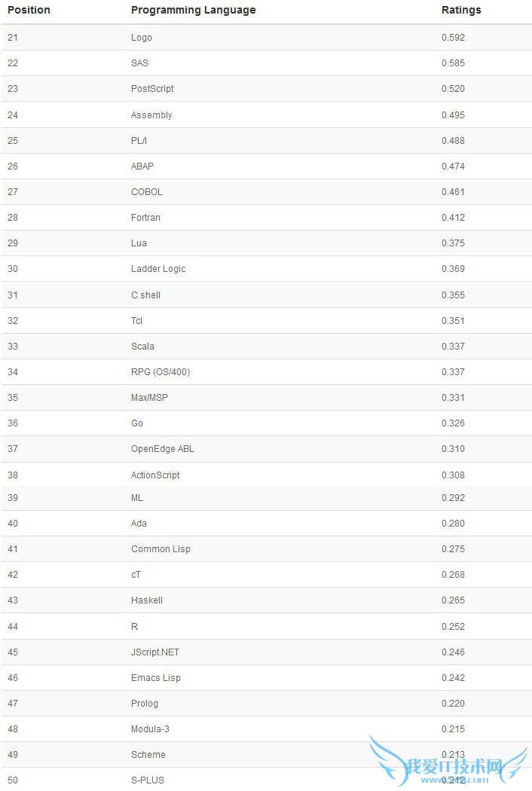Click the Position column header
This screenshot has width=532, height=791.
(x=29, y=10)
